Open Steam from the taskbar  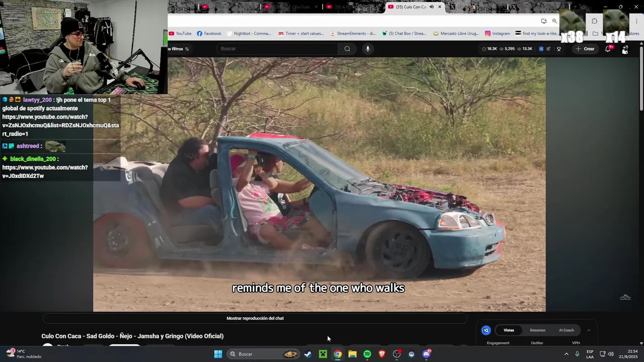coord(308,354)
